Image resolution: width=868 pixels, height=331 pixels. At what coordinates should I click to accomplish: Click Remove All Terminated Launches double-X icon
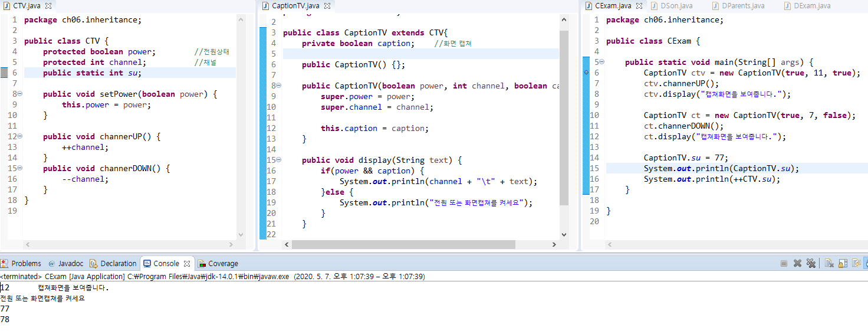coord(811,263)
